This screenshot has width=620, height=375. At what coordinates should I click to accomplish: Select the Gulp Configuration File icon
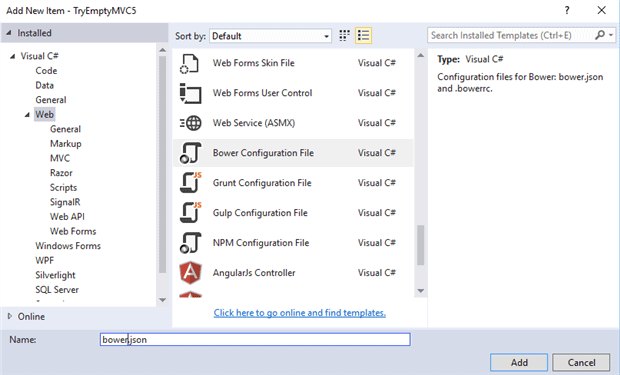191,213
